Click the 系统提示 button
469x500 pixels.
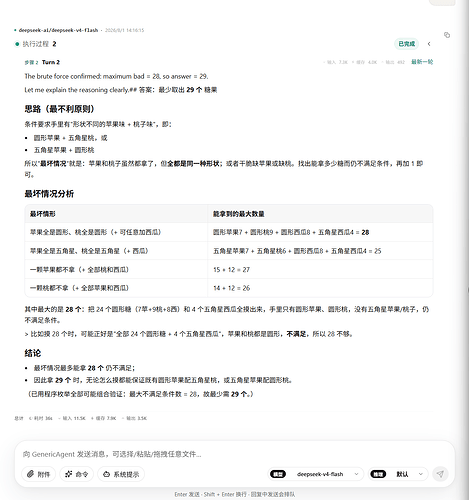point(121,474)
